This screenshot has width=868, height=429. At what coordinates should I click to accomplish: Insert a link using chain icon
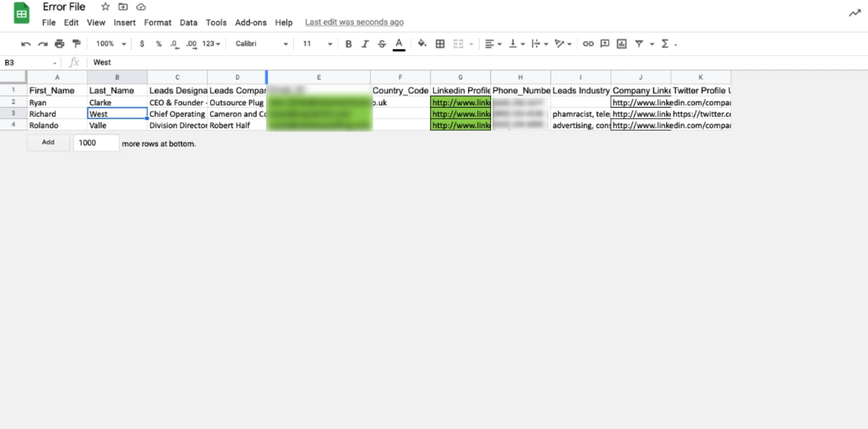[x=588, y=44]
